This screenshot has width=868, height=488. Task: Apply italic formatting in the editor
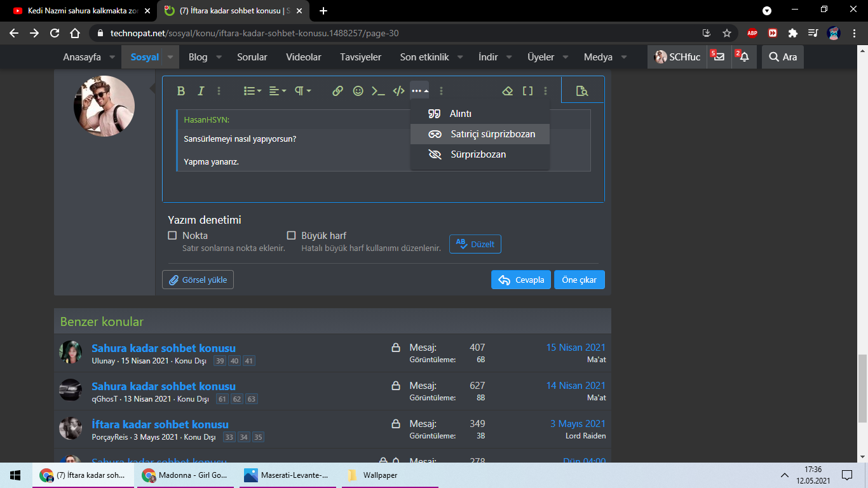click(201, 91)
